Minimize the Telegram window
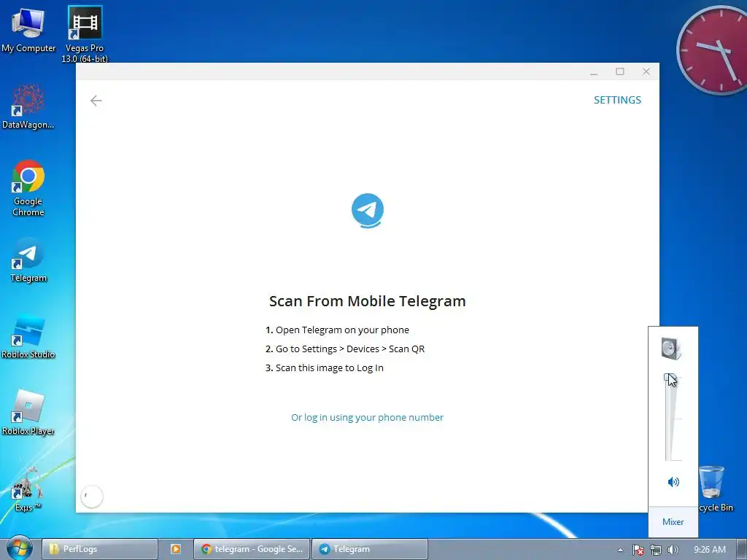This screenshot has height=560, width=747. point(594,72)
